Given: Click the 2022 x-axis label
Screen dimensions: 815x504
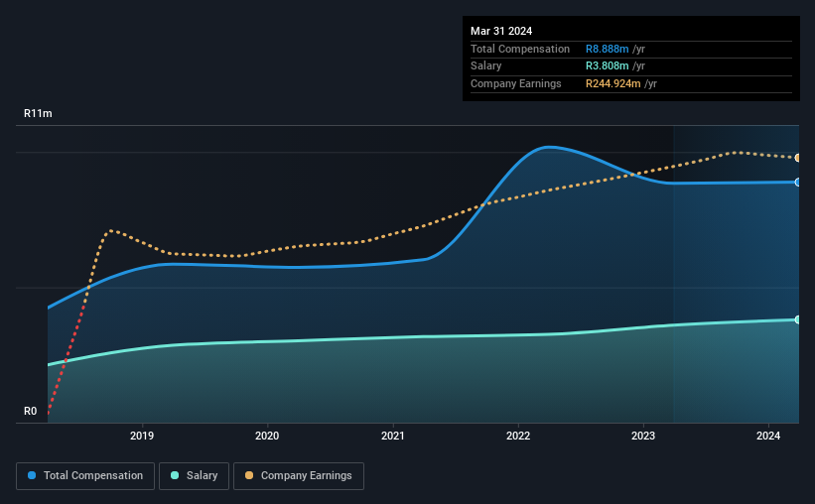Looking at the screenshot, I should (x=518, y=436).
